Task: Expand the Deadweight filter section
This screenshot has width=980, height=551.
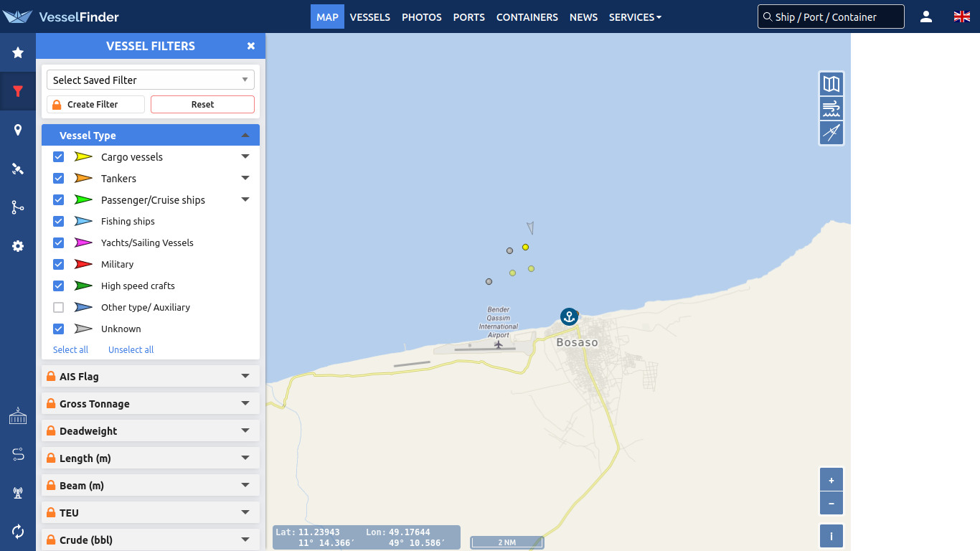Action: 151,430
